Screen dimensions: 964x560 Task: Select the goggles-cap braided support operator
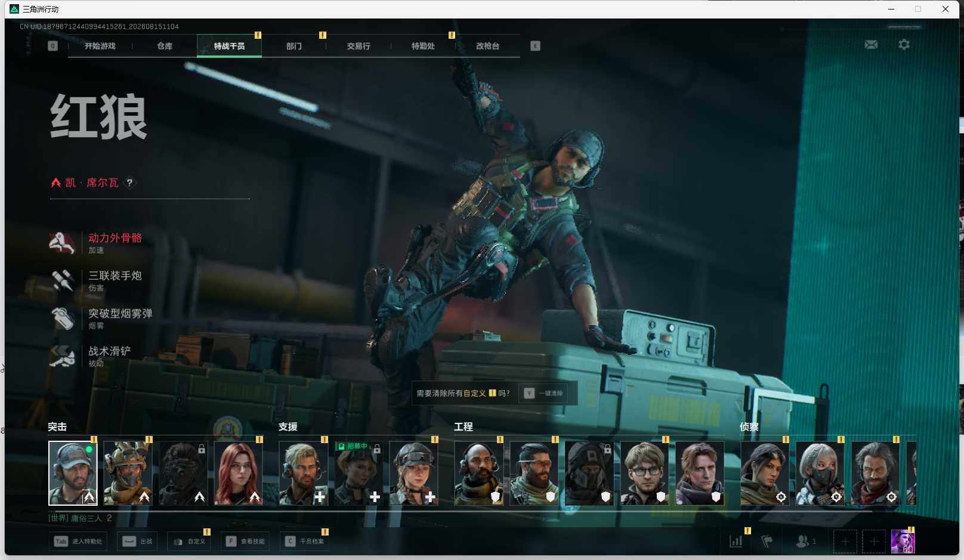413,473
